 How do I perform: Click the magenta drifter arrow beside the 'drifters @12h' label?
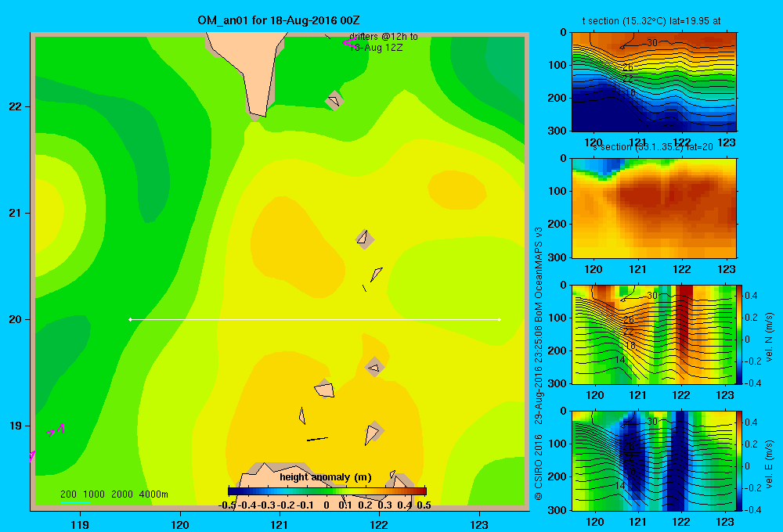click(x=349, y=43)
